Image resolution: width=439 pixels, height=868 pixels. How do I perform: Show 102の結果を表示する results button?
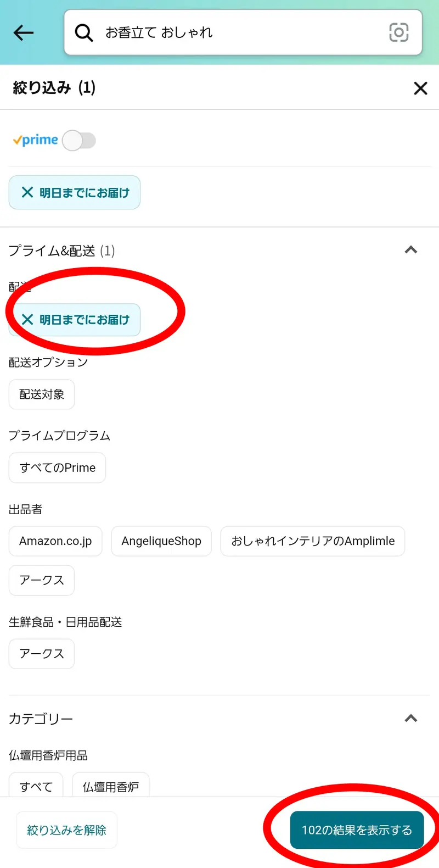[x=357, y=830]
